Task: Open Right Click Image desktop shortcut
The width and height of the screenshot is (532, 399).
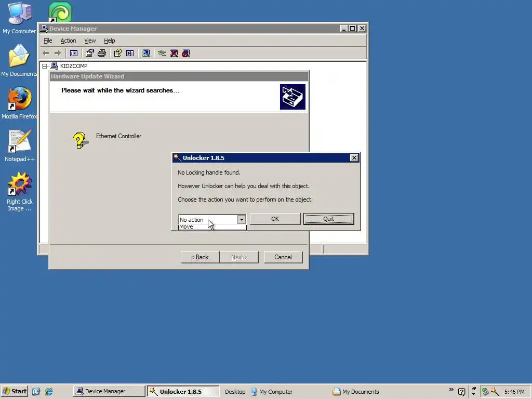Action: 19,192
